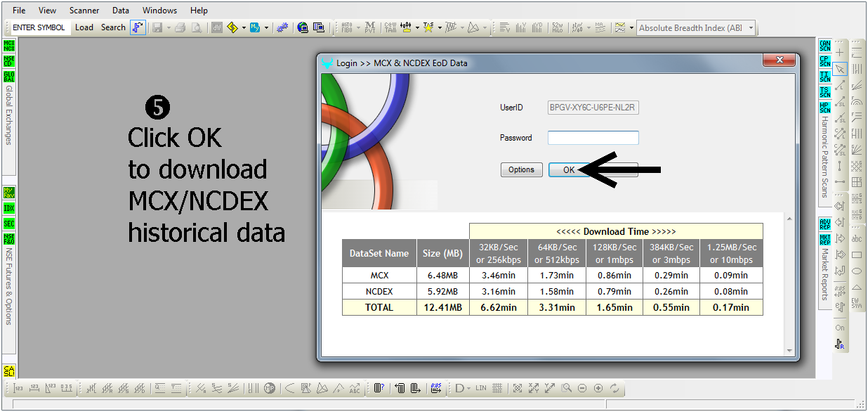Open the View menu
Image resolution: width=868 pixels, height=412 pixels.
(47, 11)
